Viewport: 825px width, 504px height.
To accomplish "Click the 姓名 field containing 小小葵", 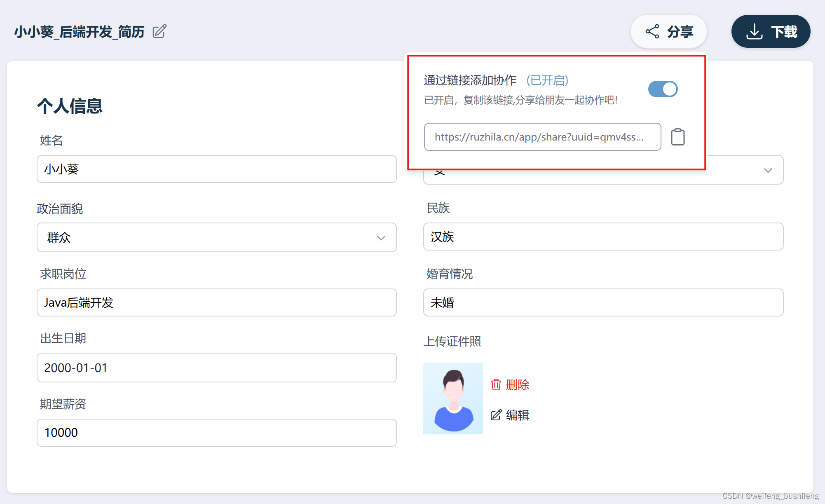I will pyautogui.click(x=216, y=169).
